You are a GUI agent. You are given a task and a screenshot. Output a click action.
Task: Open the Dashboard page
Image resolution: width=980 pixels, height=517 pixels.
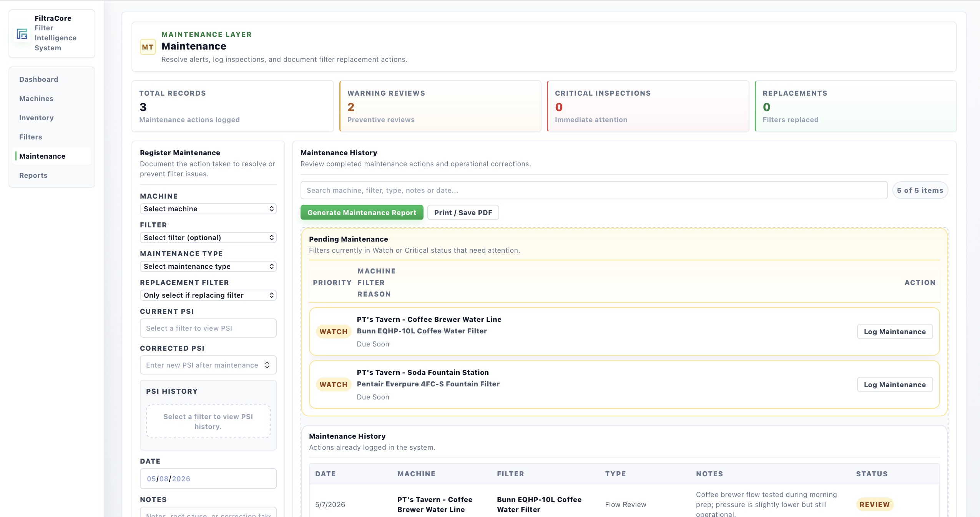pos(39,80)
